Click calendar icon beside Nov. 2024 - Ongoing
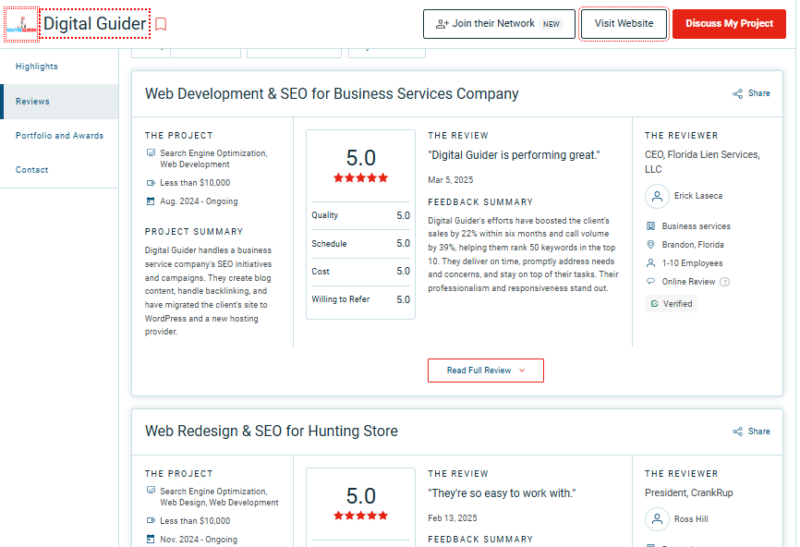Screen dimensions: 800x547 tap(151, 539)
